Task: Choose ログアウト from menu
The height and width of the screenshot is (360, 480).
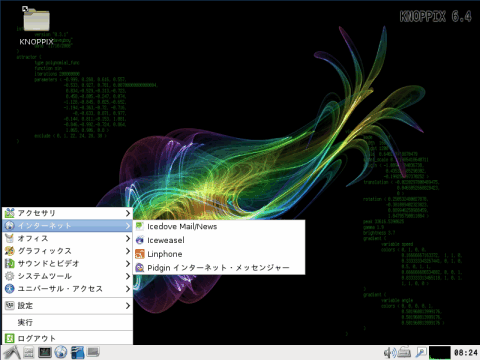Action: pos(67,338)
